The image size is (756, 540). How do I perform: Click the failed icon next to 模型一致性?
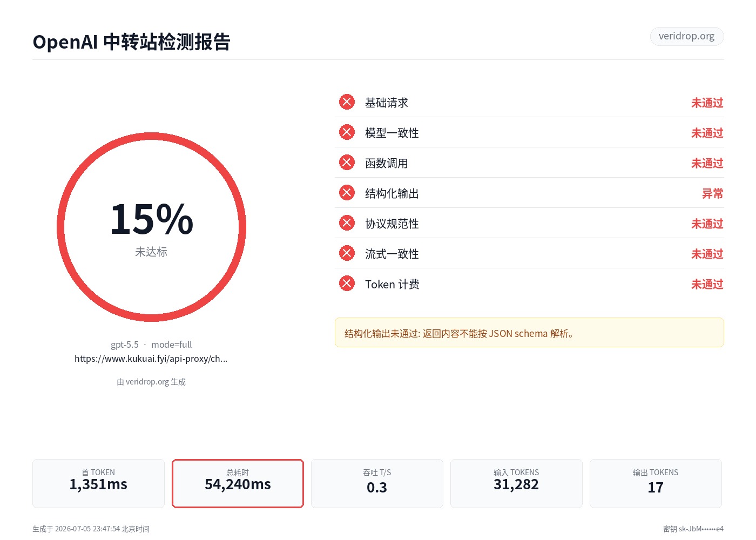(x=347, y=132)
